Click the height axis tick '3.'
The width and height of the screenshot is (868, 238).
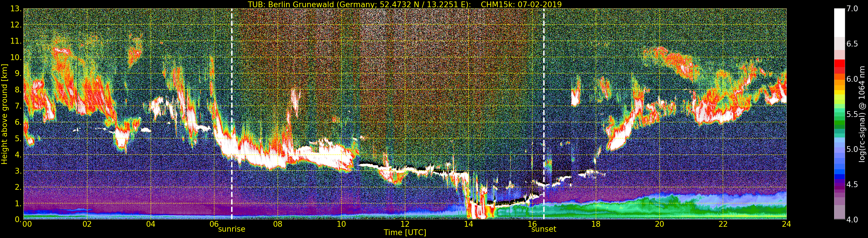tap(18, 171)
